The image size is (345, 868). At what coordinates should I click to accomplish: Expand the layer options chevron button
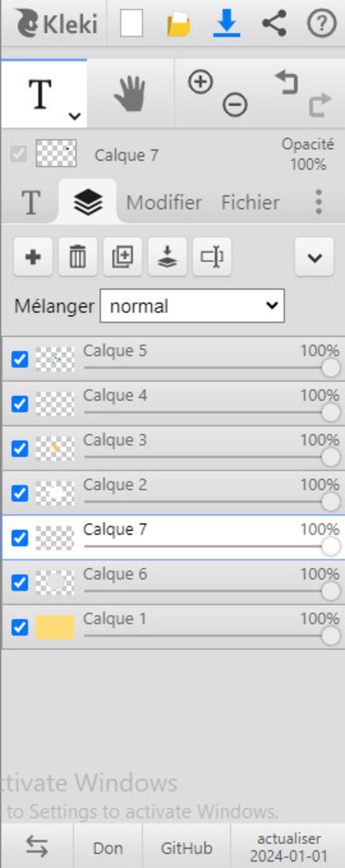click(314, 257)
